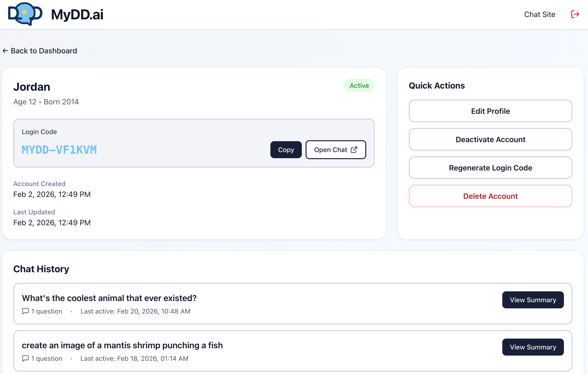Open Chat for Jordan's account

tap(336, 150)
